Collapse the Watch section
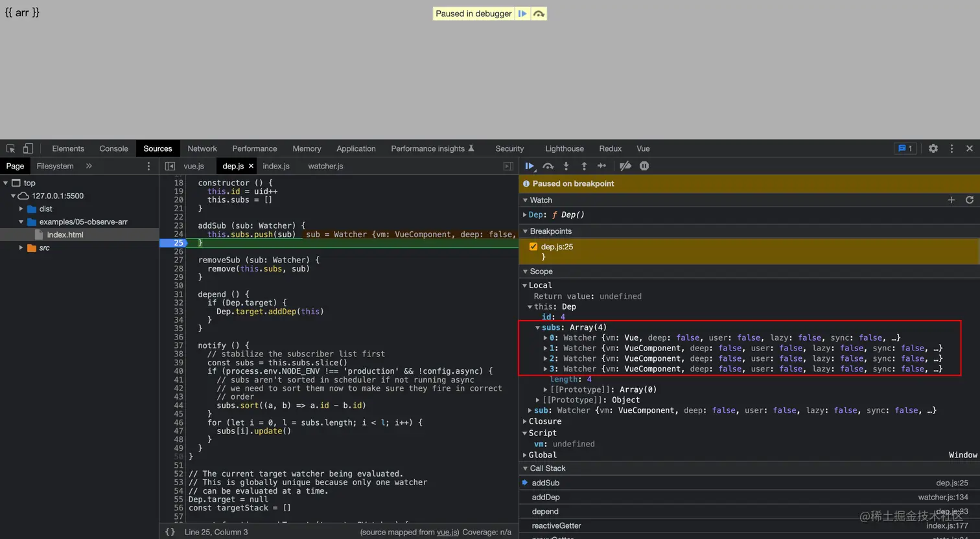Image resolution: width=980 pixels, height=539 pixels. coord(526,200)
